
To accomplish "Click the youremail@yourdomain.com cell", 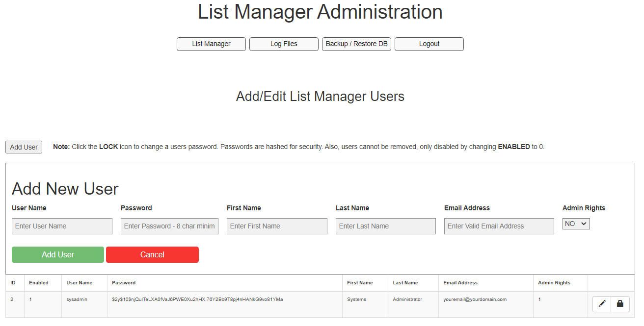I will (x=475, y=300).
